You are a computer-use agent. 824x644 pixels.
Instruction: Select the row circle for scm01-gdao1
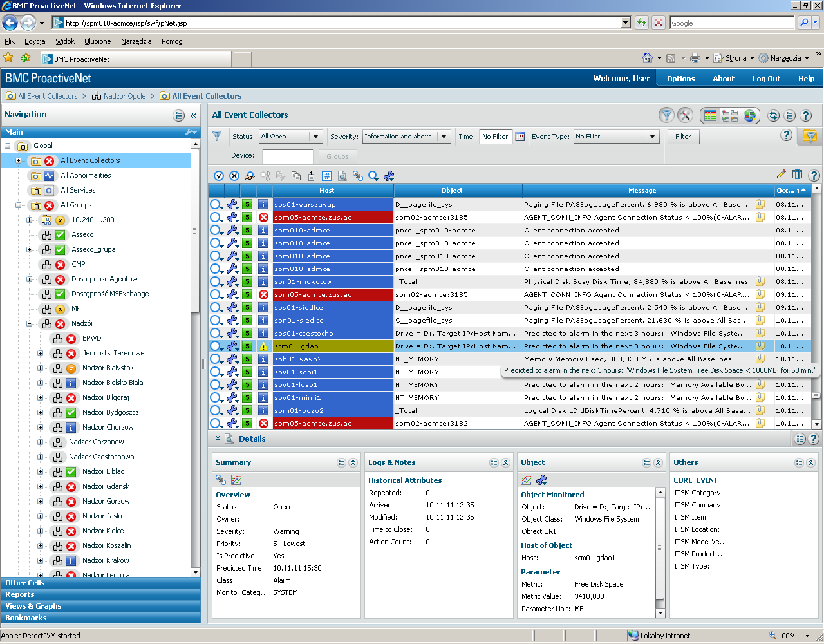(216, 346)
